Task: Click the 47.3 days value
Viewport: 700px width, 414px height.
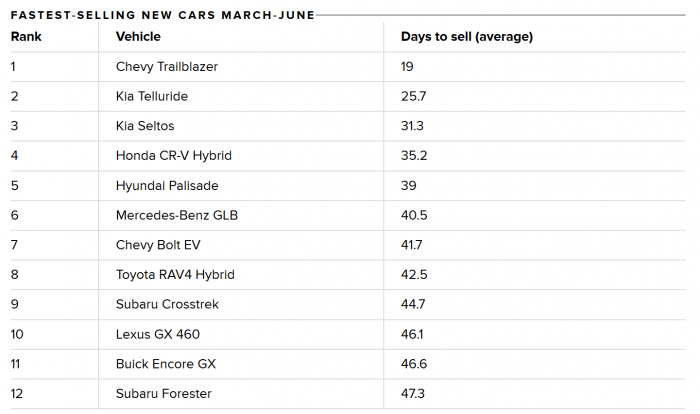Action: tap(413, 393)
